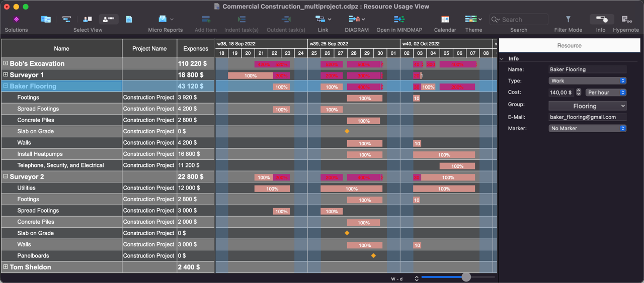The height and width of the screenshot is (283, 644).
Task: Click the '12 000 $' expenses cell
Action: 196,187
